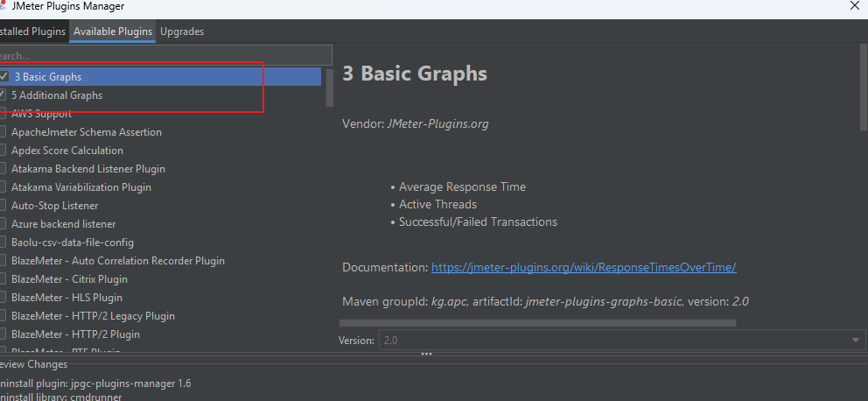
Task: Click the Maven groupId line
Action: click(x=545, y=301)
